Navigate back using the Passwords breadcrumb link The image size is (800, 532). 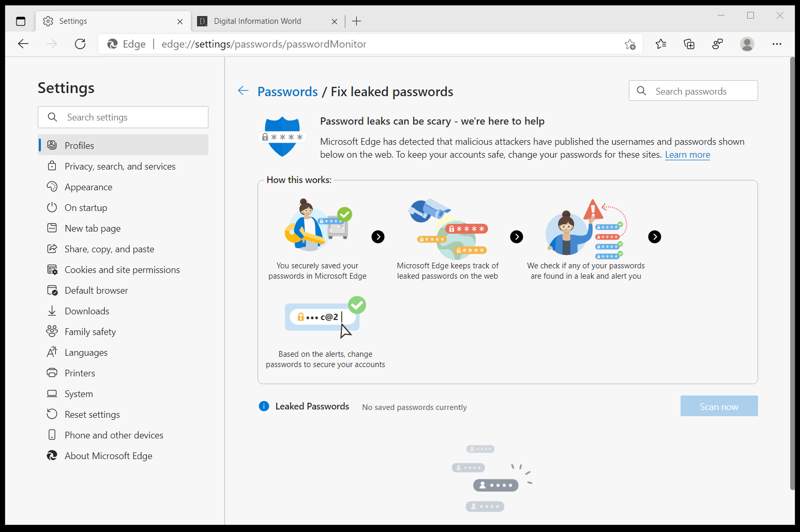coord(287,92)
